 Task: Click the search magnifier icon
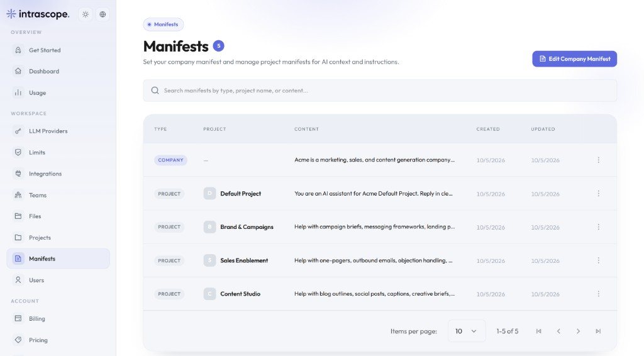click(x=155, y=91)
